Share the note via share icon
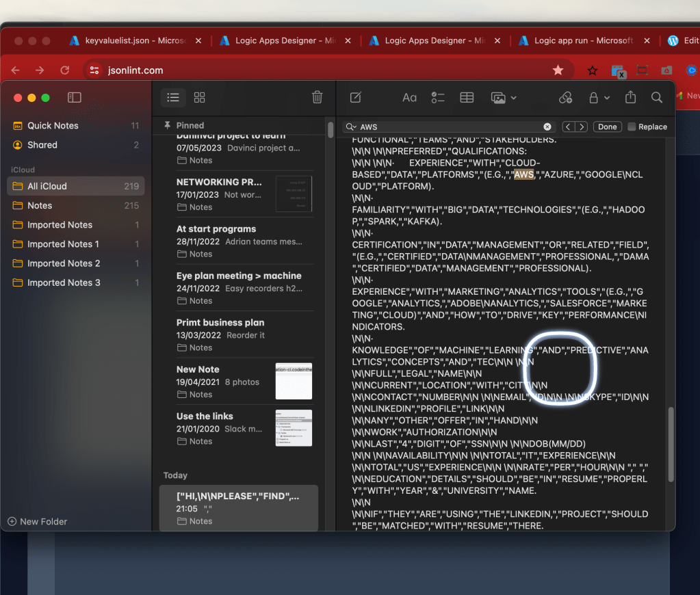700x595 pixels. [630, 97]
